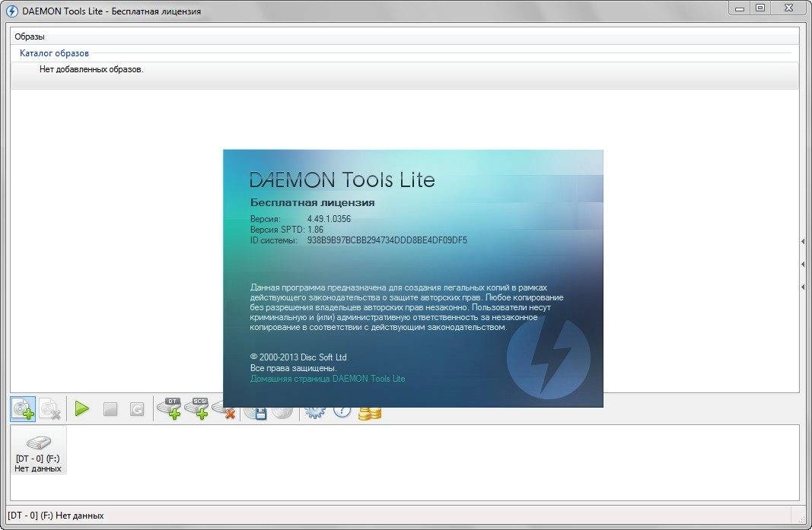Click the top side-panel arrow on right edge
Viewport: 812px width, 530px height.
pos(803,242)
